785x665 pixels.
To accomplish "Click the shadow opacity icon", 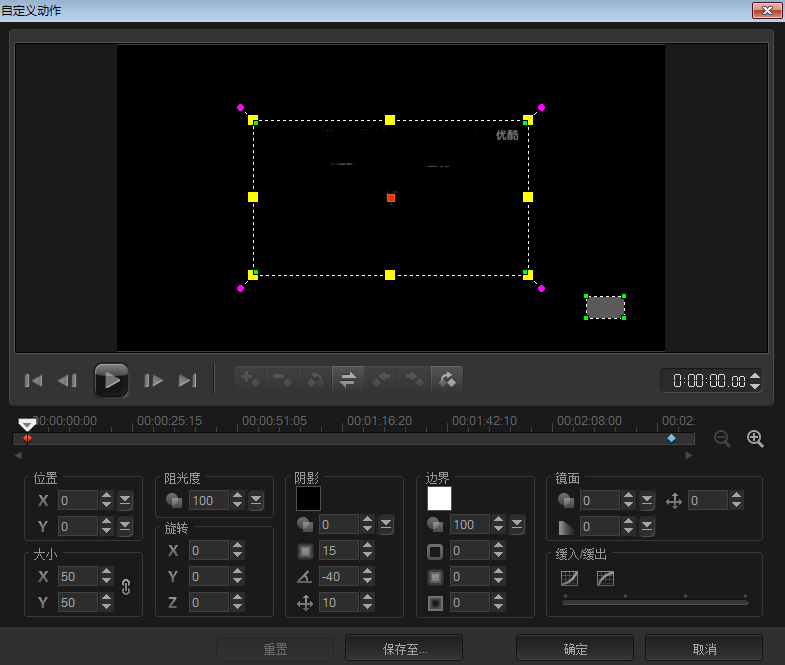I will 305,524.
